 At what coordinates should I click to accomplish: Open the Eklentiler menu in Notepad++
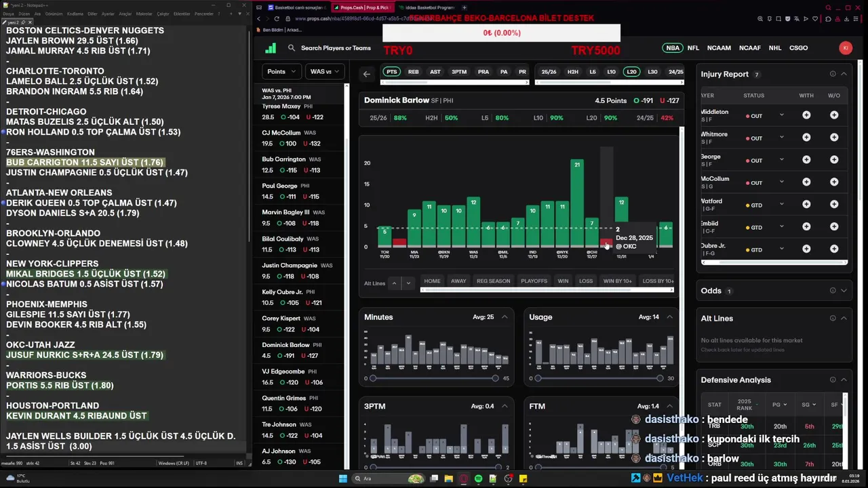coord(182,14)
